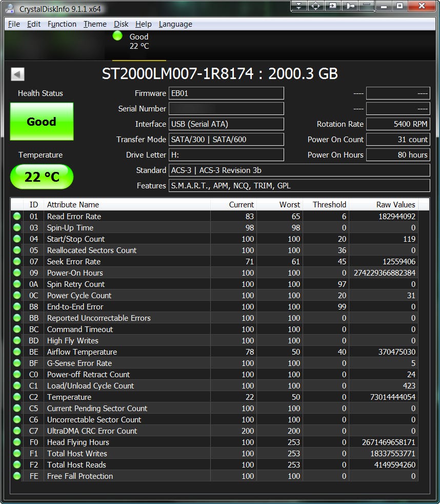Click the pin icon in title bar

tap(350, 6)
